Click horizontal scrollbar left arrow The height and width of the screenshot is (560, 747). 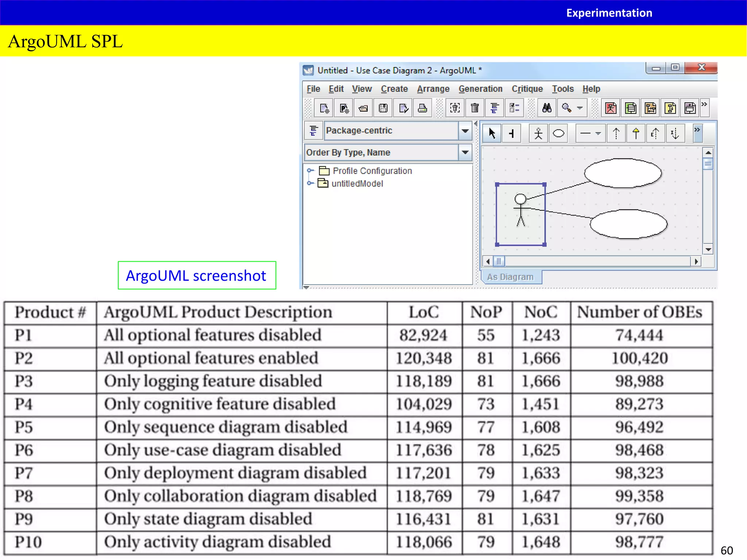pos(488,261)
